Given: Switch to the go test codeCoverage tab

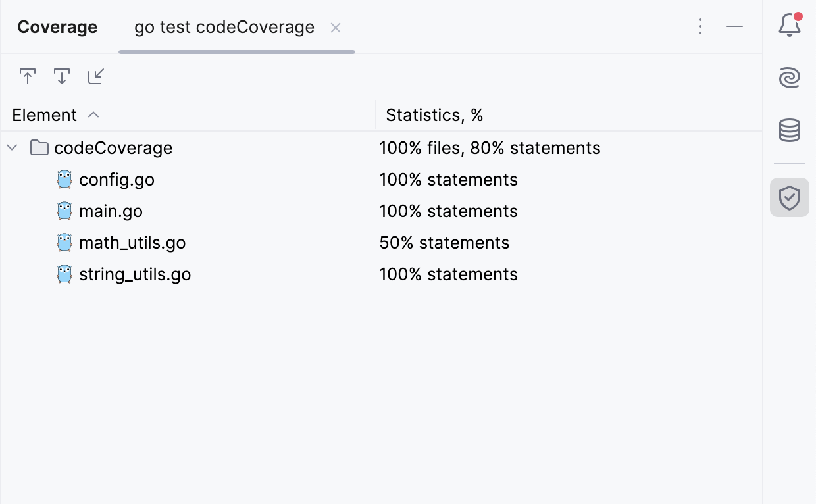Looking at the screenshot, I should (224, 28).
